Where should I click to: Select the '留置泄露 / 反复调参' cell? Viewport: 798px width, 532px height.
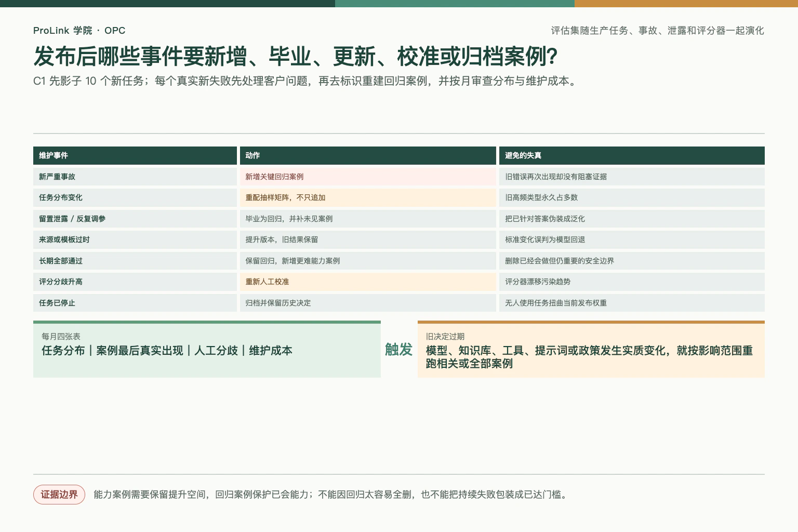[135, 219]
